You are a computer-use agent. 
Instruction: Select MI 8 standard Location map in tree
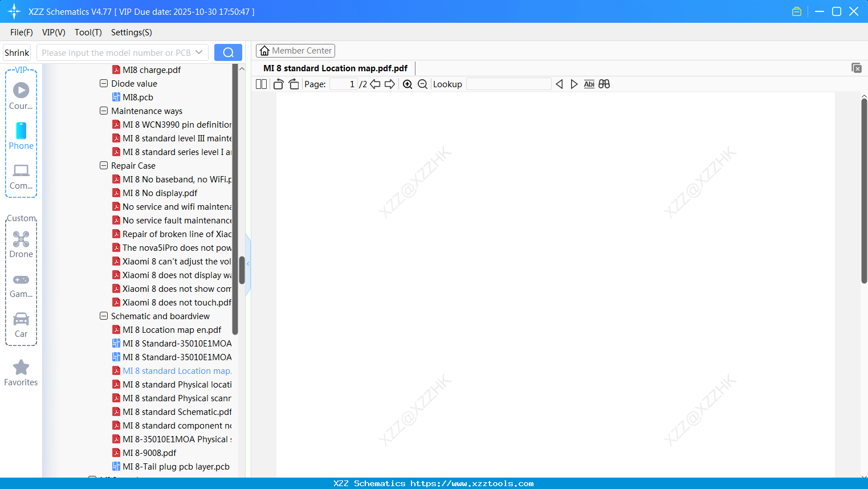(x=172, y=370)
